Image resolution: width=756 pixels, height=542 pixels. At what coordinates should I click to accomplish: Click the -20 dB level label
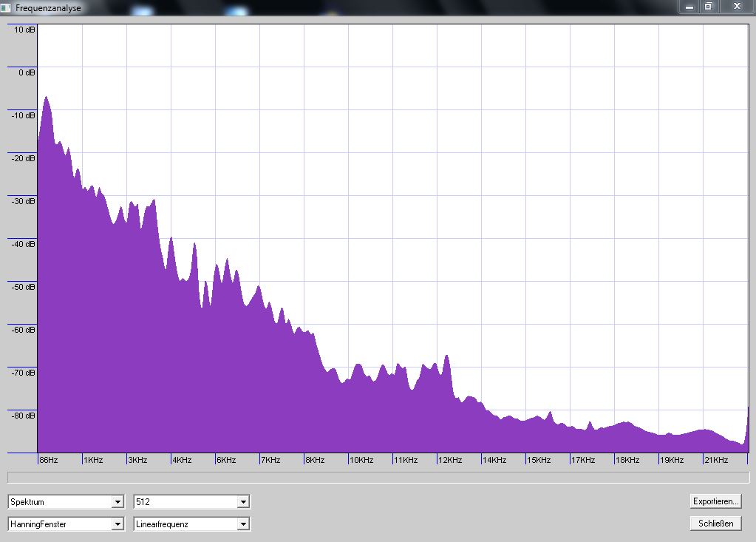click(x=23, y=159)
